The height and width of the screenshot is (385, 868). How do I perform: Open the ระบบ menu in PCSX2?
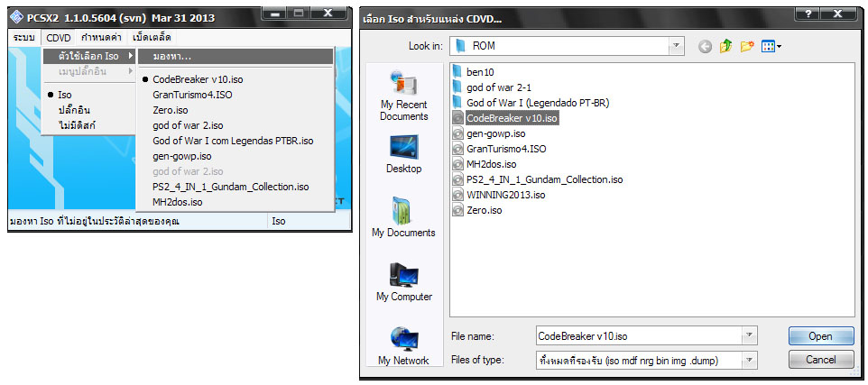[23, 38]
